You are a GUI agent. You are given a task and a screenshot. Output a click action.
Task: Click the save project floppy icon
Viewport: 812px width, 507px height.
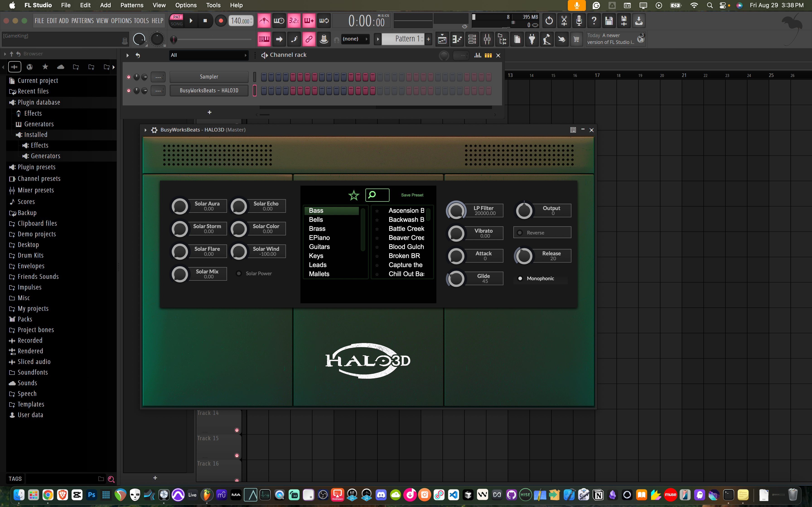[x=609, y=21]
